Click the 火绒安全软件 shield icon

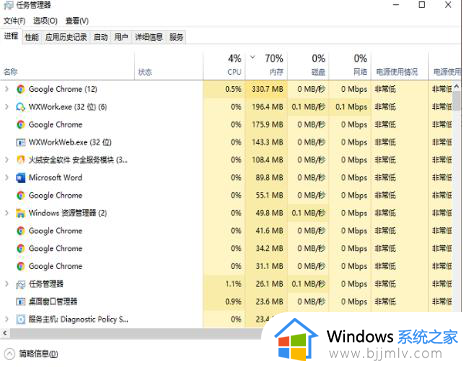21,160
